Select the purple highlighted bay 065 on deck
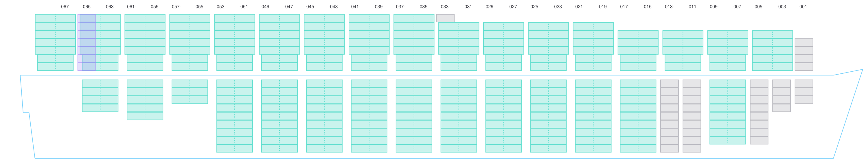This screenshot has height=159, width=868. 87,42
